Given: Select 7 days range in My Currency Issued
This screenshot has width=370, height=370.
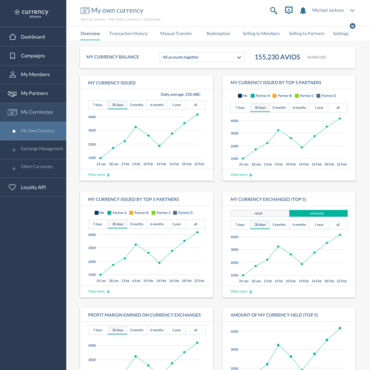Looking at the screenshot, I should pos(98,105).
